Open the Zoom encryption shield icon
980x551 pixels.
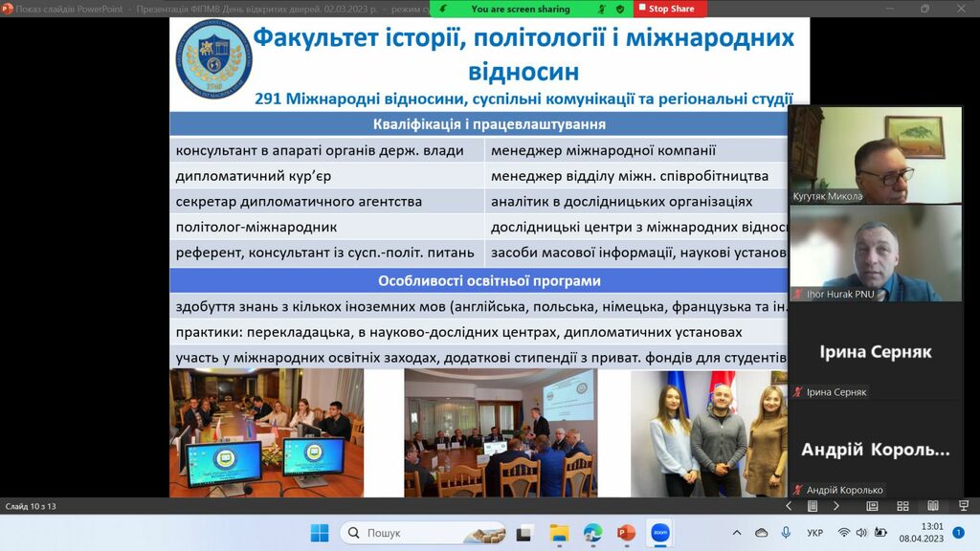[620, 9]
